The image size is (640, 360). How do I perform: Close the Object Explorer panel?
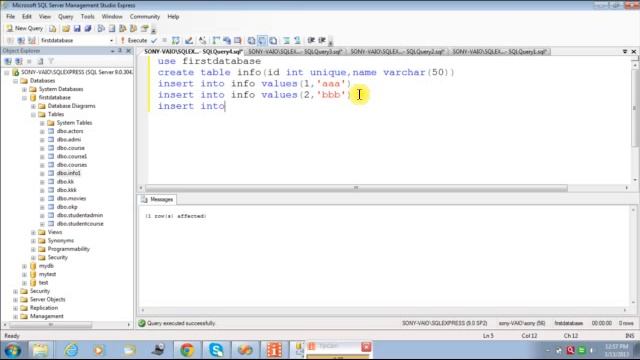(x=129, y=51)
